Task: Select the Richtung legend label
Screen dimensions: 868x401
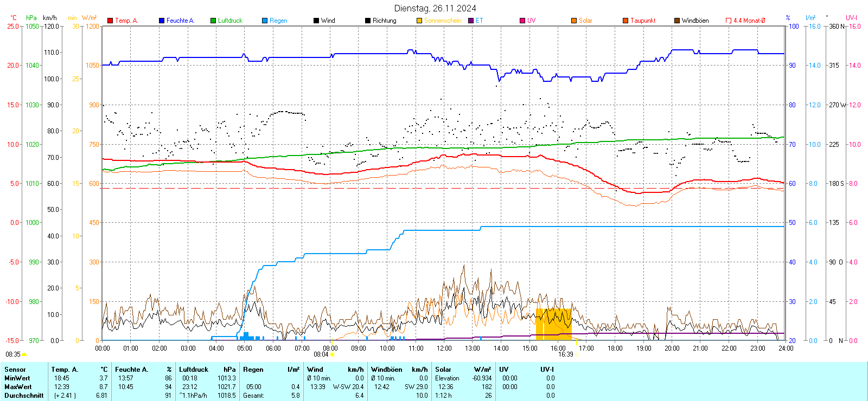Action: pos(384,21)
